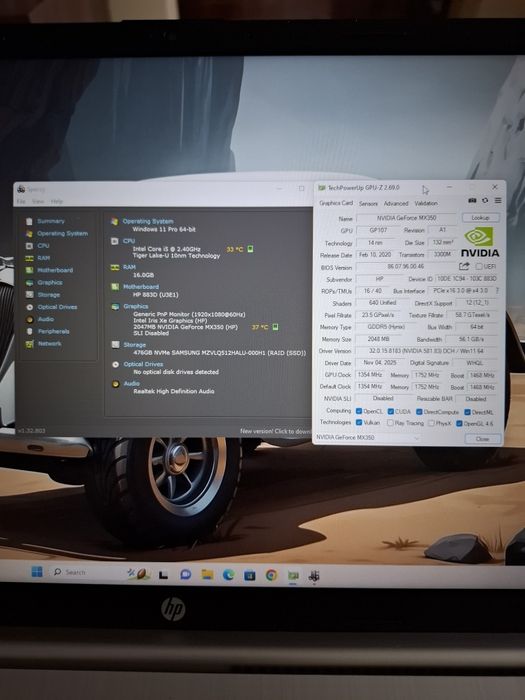Click 'Intel Iris Xe Graphics (HP)' line
This screenshot has height=700, width=525.
coord(170,321)
